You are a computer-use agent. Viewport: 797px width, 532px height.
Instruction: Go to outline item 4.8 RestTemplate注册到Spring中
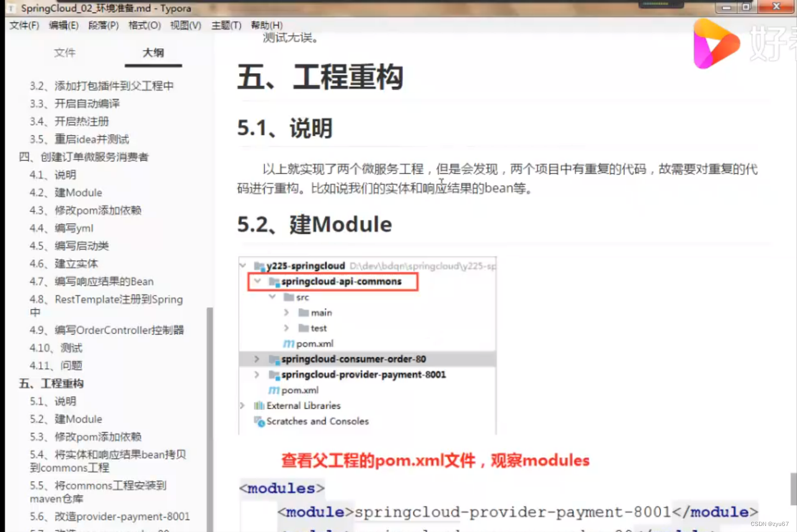tap(106, 306)
